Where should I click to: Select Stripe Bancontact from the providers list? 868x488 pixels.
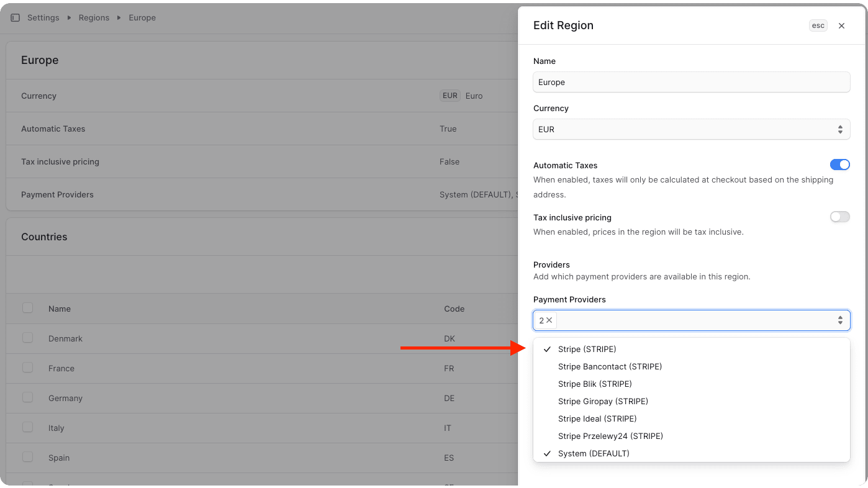click(x=610, y=366)
